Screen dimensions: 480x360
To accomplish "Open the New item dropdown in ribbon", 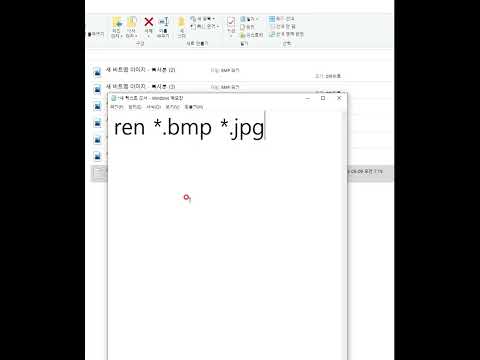I will pyautogui.click(x=203, y=19).
